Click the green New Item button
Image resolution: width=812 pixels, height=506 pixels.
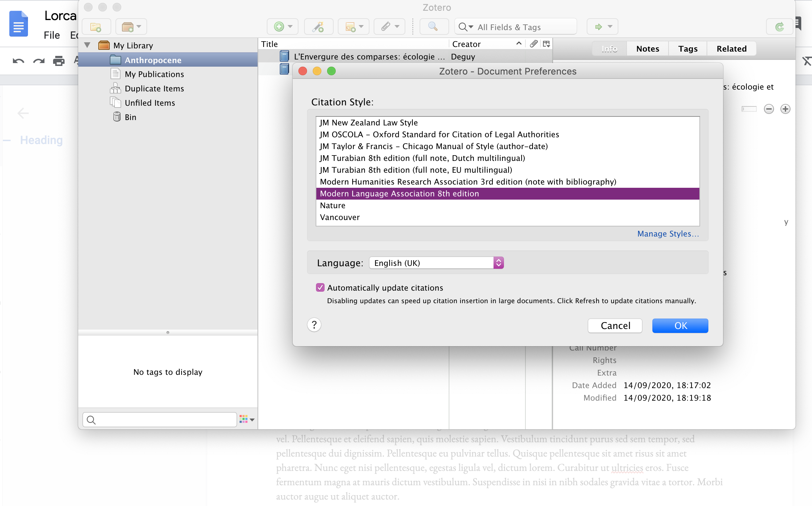pos(283,27)
